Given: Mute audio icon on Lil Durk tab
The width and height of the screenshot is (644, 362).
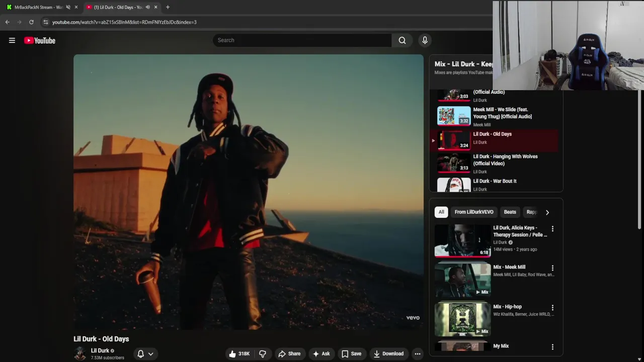Looking at the screenshot, I should (x=147, y=7).
